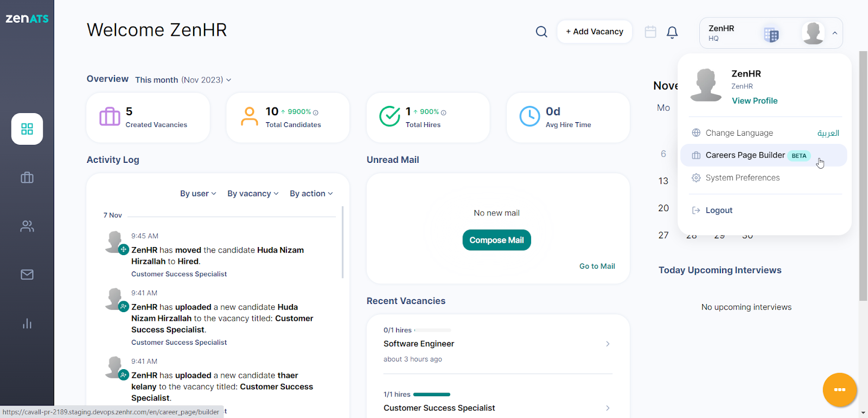
Task: Open the orange chat bubble button
Action: (840, 390)
